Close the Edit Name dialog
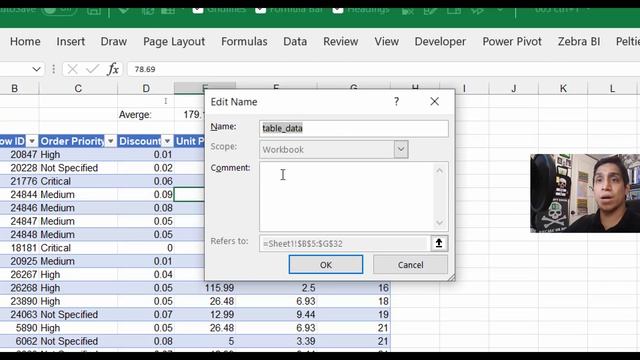Image resolution: width=640 pixels, height=360 pixels. click(435, 102)
